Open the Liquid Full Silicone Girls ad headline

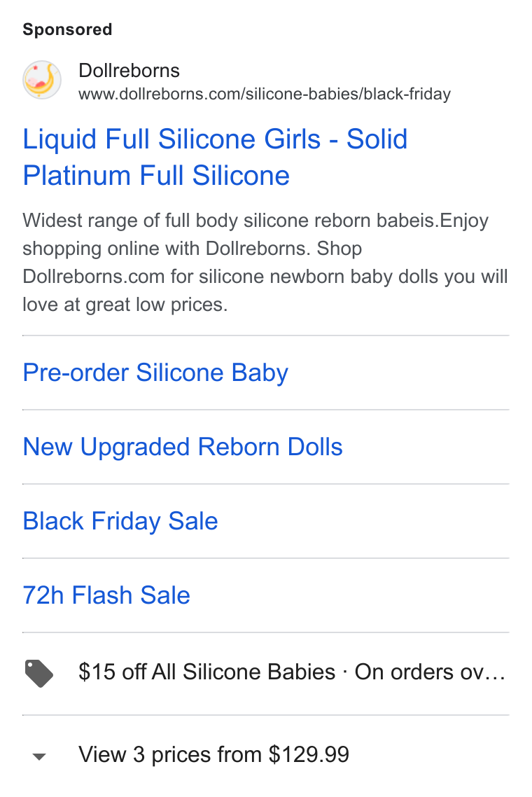pos(215,157)
